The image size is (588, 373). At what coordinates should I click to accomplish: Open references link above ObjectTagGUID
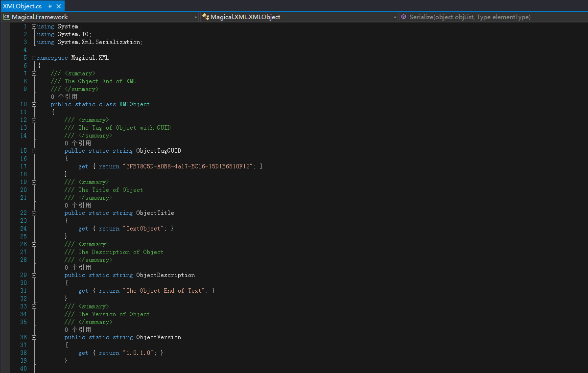coord(78,143)
